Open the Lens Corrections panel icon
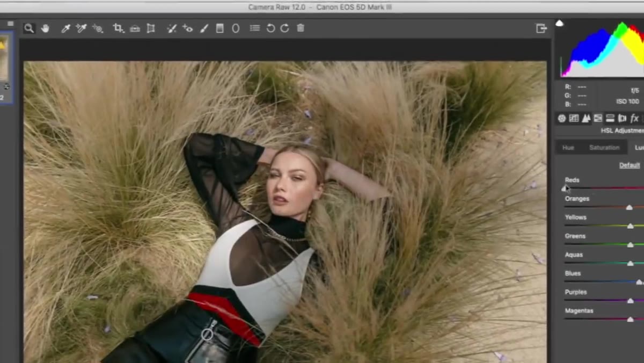 [622, 118]
